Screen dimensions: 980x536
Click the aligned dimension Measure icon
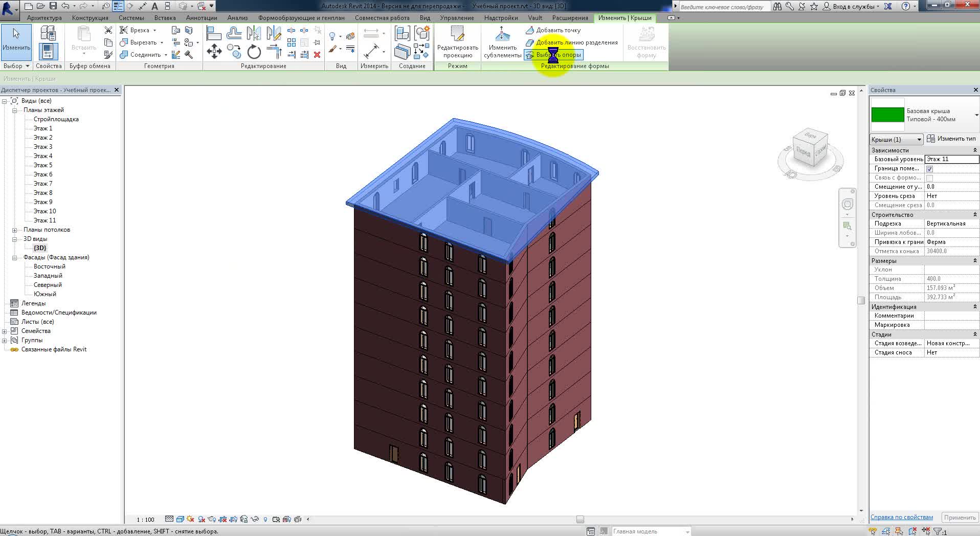371,51
